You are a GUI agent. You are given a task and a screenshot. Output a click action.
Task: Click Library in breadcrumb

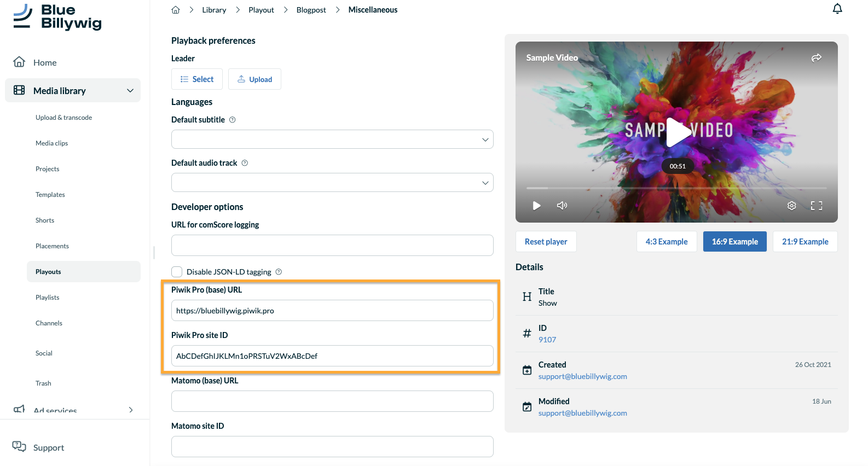coord(214,10)
